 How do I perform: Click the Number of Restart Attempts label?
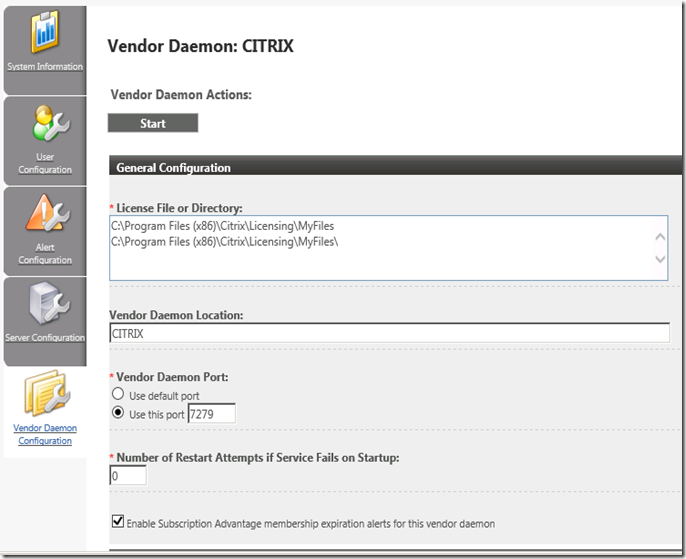coord(258,458)
